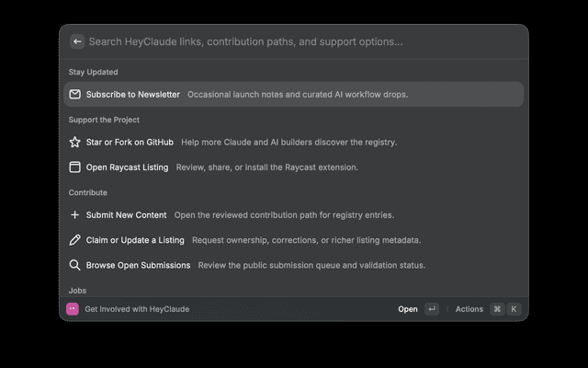This screenshot has height=368, width=588.
Task: Open the Actions menu label
Action: pos(469,309)
